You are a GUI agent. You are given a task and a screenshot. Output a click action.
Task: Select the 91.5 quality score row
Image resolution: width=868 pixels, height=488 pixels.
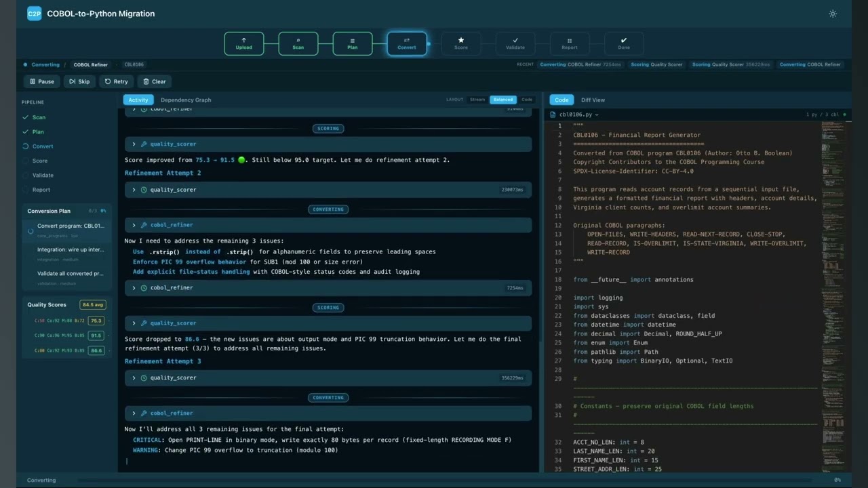coord(67,335)
